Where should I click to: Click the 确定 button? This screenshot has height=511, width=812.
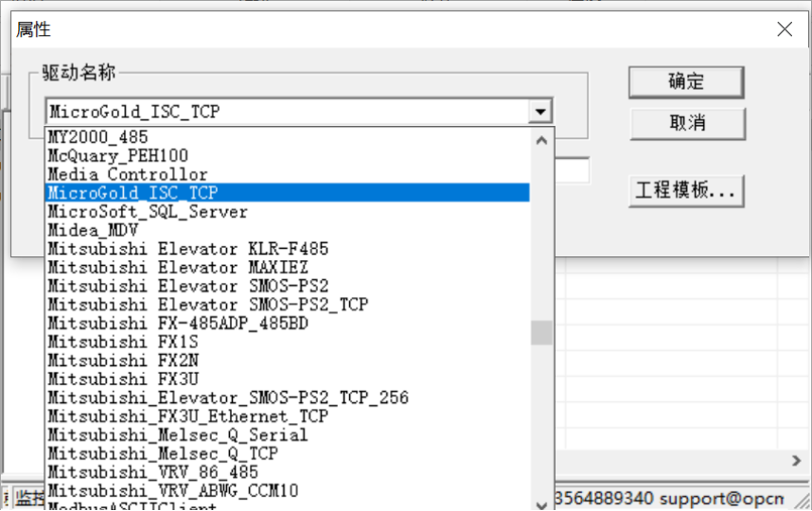(x=686, y=81)
